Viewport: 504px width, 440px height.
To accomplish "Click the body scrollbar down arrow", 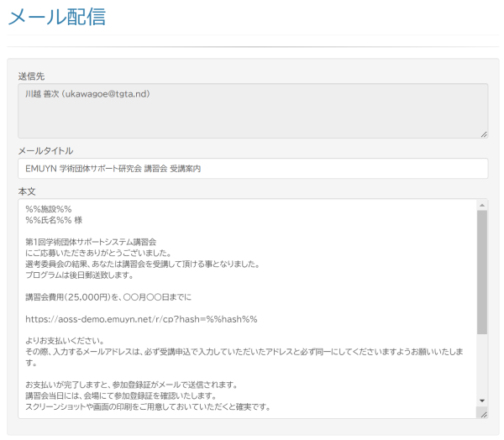I will (x=482, y=401).
